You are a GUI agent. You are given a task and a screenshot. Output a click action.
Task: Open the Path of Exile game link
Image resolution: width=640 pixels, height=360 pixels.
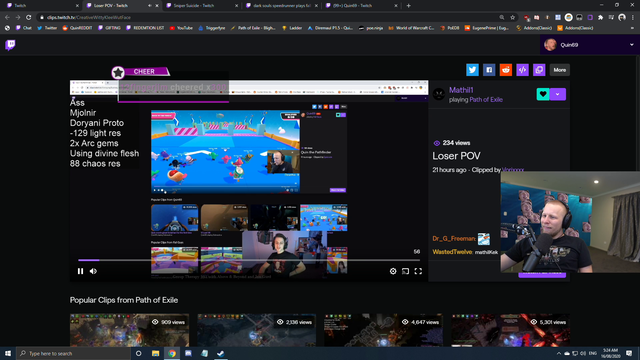[486, 100]
